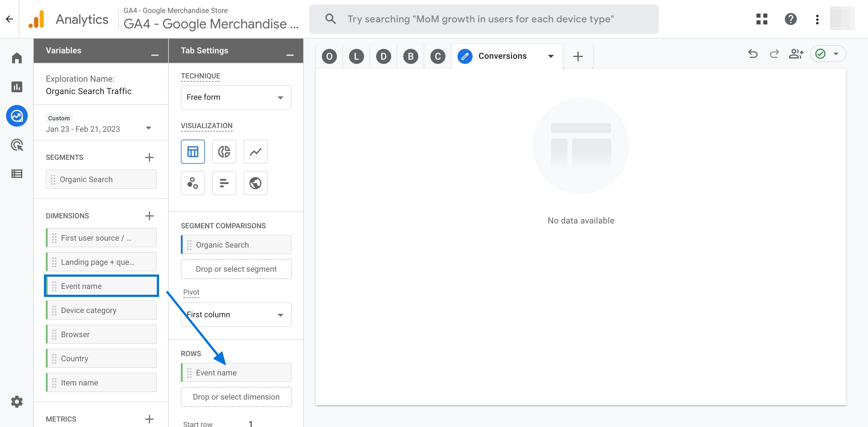Select Browser dimension
The height and width of the screenshot is (427, 868).
coord(101,334)
